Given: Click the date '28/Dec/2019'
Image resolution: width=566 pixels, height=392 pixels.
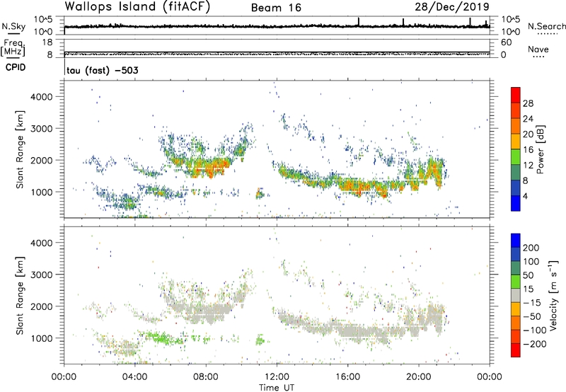Looking at the screenshot, I should click(x=452, y=6).
